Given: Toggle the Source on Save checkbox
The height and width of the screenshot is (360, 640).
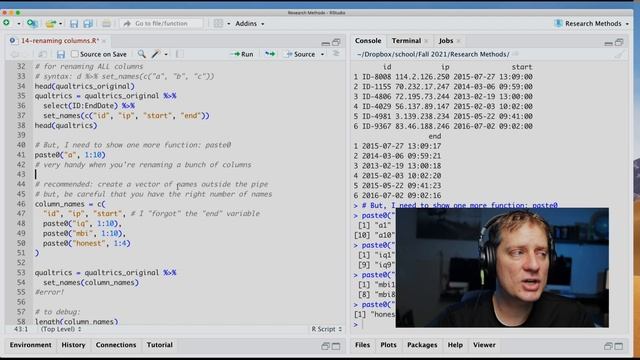Looking at the screenshot, I should 74,54.
